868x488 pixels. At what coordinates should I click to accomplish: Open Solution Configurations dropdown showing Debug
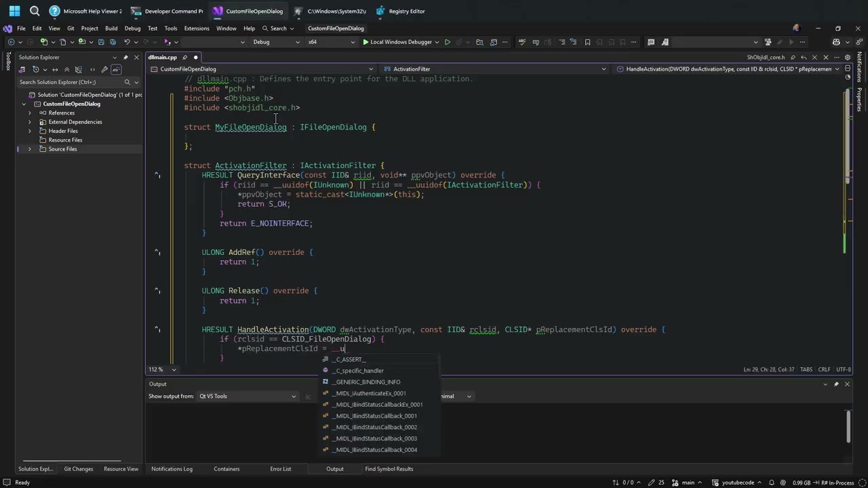click(x=275, y=42)
